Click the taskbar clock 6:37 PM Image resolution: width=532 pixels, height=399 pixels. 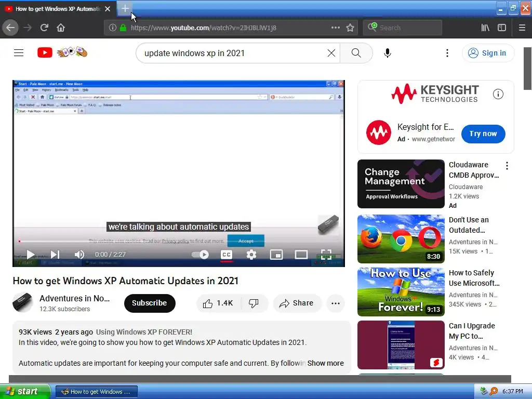[x=512, y=392]
